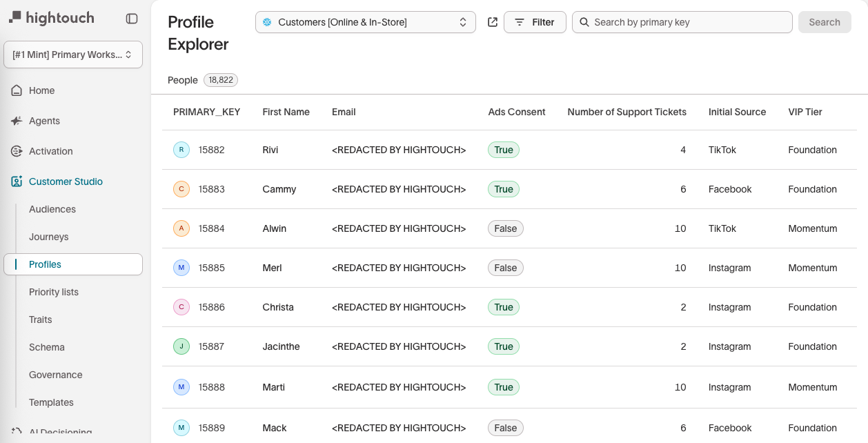Toggle Rivi's Ads Consent badge

(503, 150)
